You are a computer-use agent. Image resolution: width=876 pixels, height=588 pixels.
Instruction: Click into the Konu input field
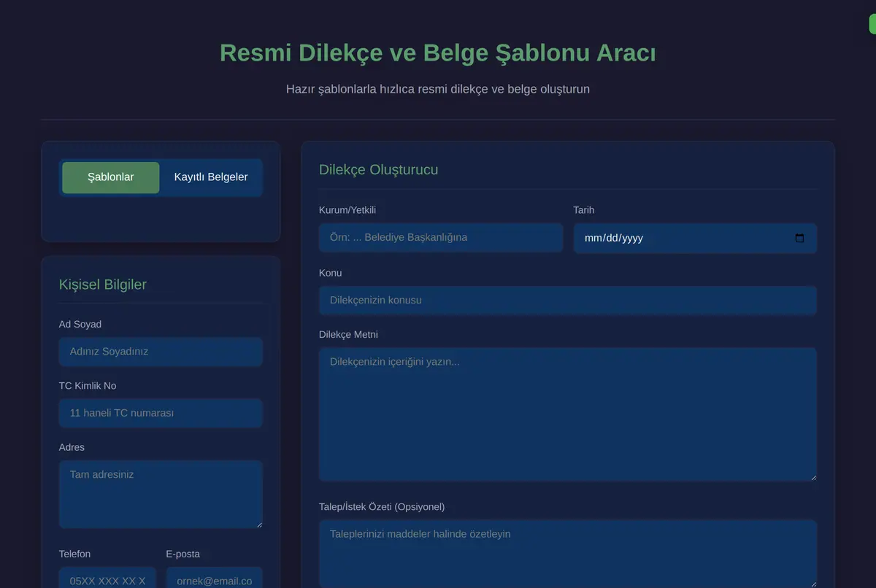click(x=568, y=301)
